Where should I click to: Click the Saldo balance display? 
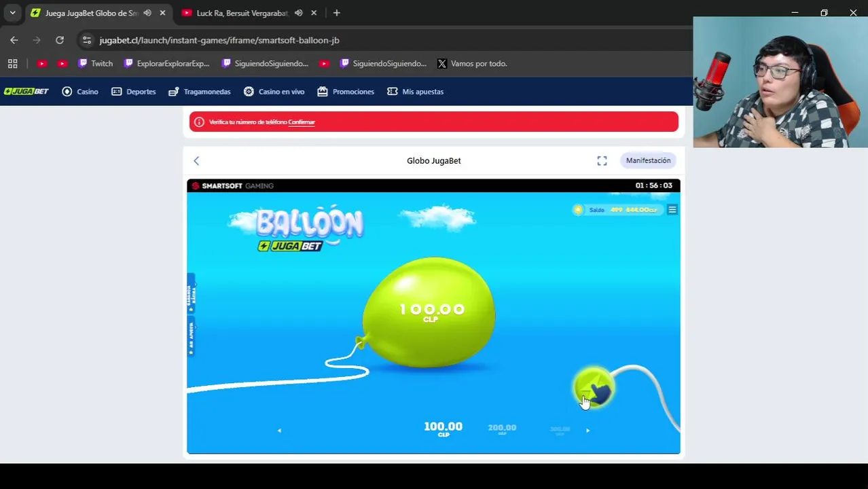click(x=623, y=210)
